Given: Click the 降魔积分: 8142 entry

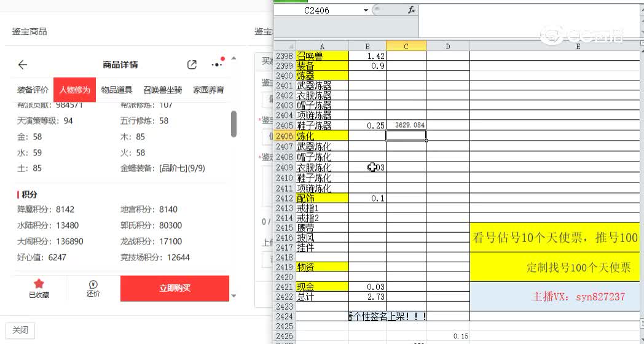Looking at the screenshot, I should [x=45, y=209].
